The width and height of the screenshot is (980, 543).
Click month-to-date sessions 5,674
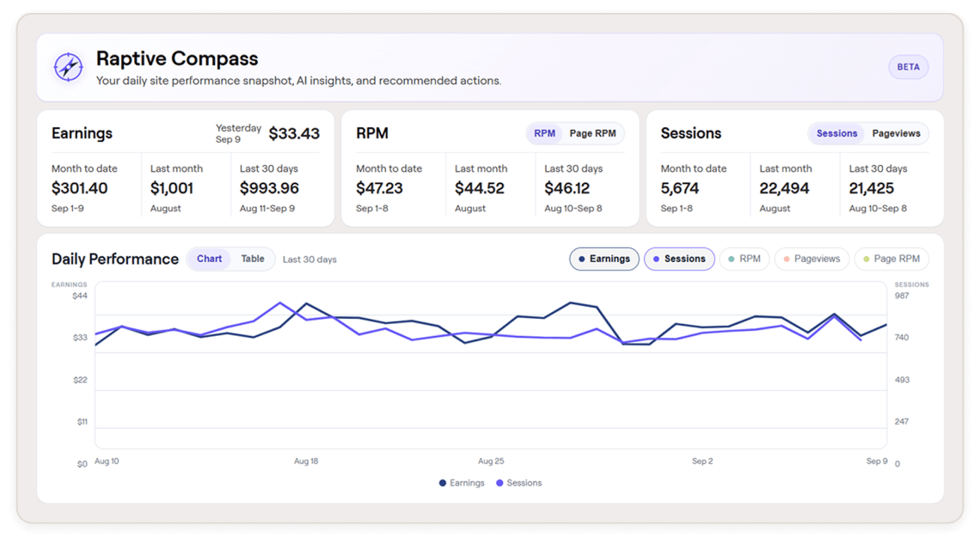pos(680,188)
